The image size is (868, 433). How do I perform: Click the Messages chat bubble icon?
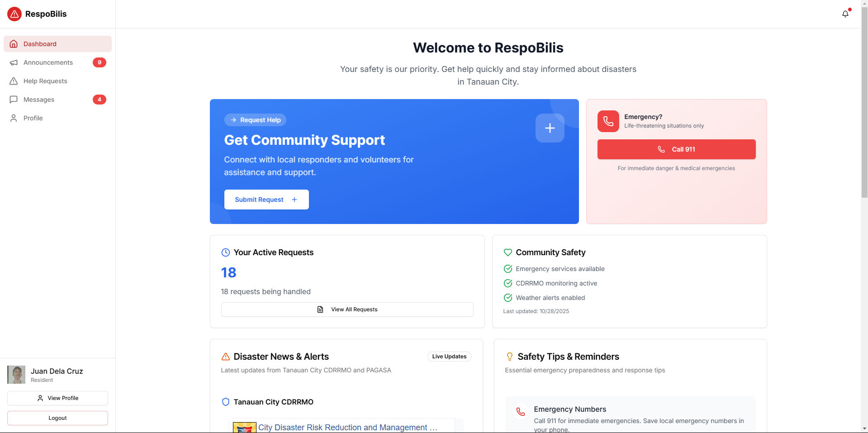pyautogui.click(x=14, y=100)
